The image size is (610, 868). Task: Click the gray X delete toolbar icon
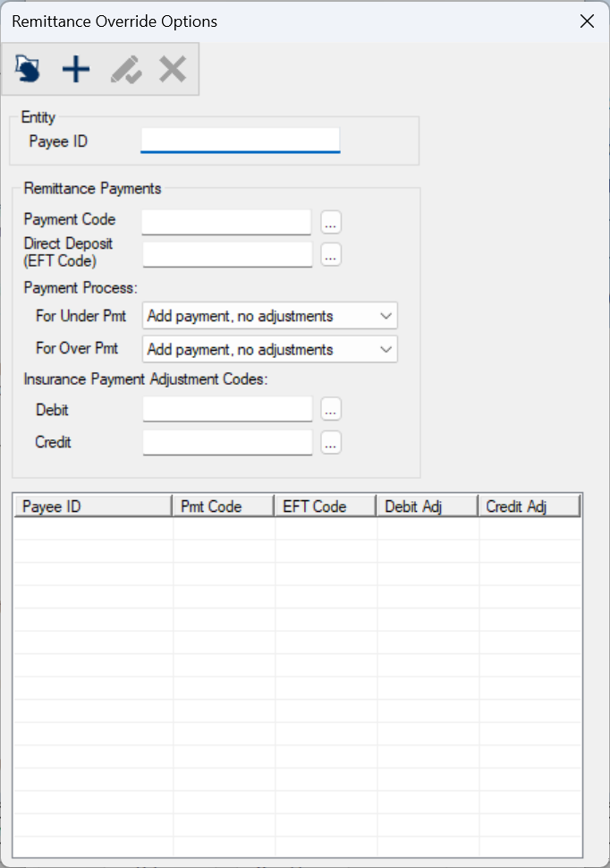pos(172,69)
